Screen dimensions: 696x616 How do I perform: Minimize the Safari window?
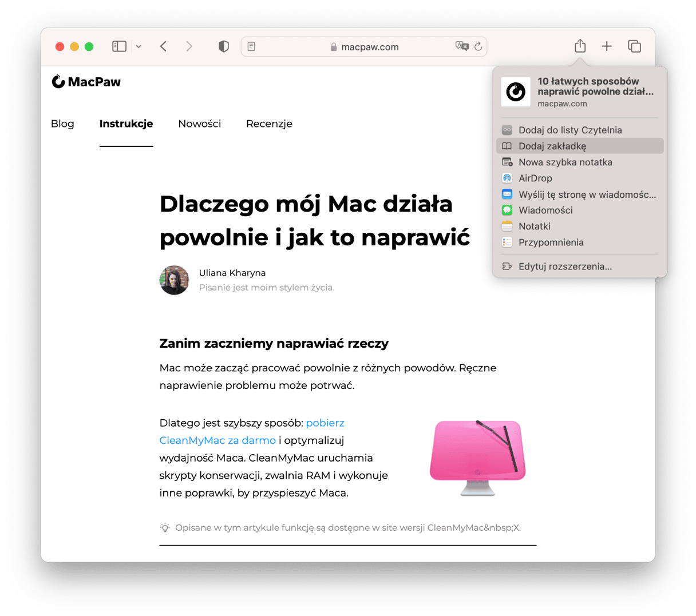pyautogui.click(x=74, y=46)
